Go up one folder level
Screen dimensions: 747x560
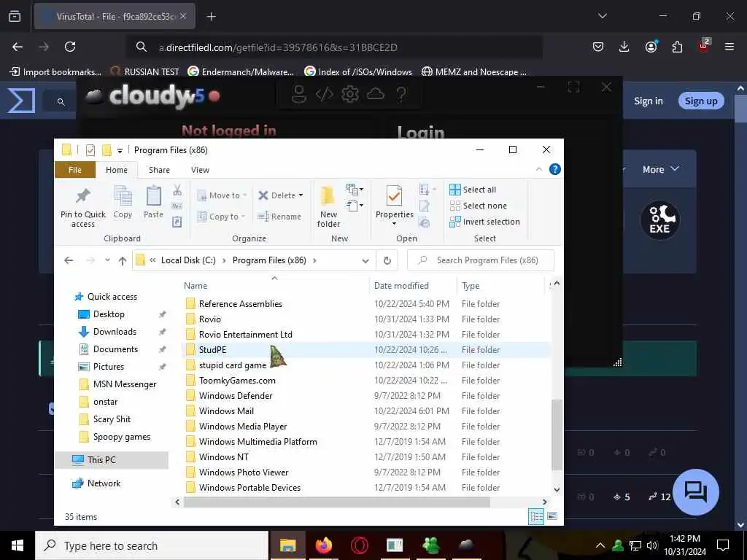pyautogui.click(x=123, y=260)
